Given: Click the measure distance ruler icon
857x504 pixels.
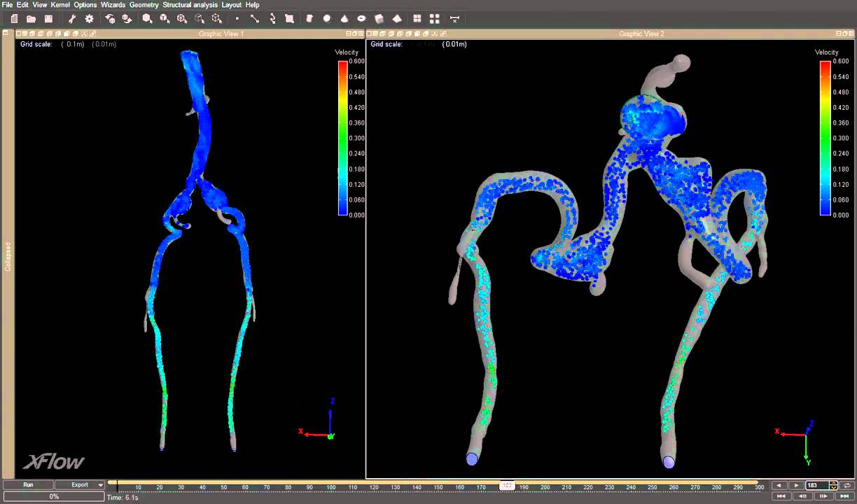Looking at the screenshot, I should click(454, 19).
